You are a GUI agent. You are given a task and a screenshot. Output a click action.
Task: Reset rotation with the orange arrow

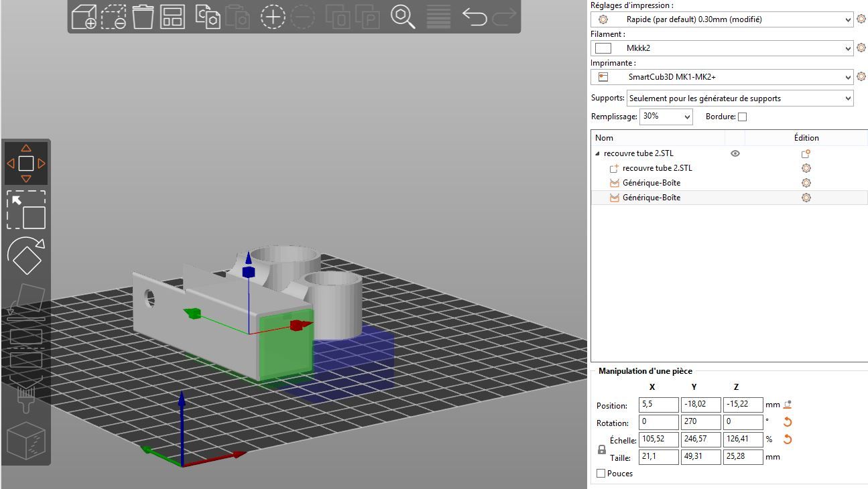point(788,423)
